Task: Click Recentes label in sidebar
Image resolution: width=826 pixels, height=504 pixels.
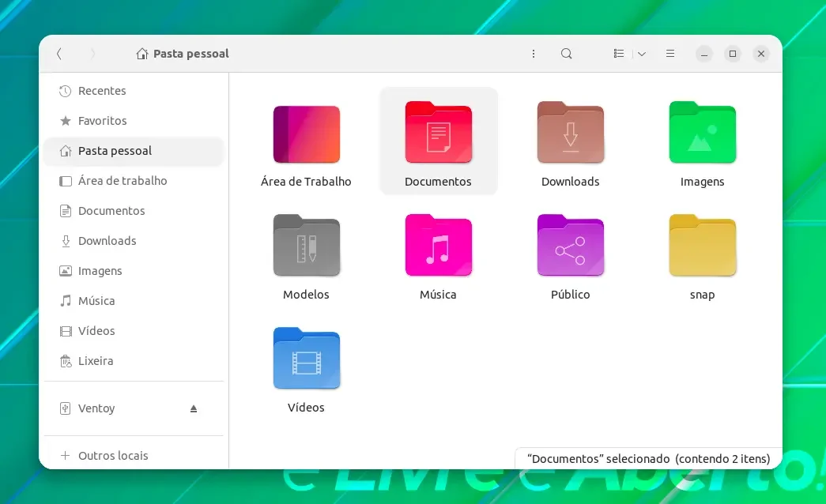Action: [x=102, y=91]
